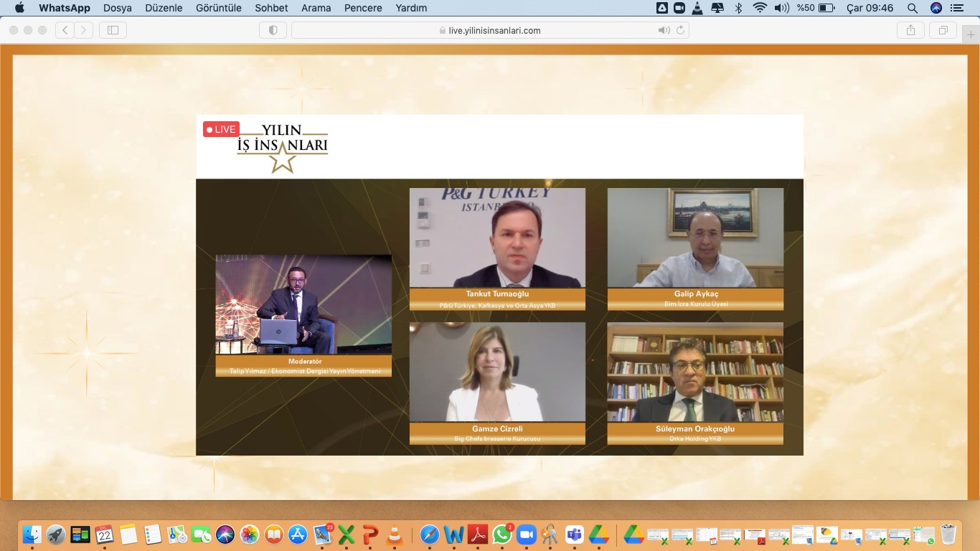Click the live.yilinisinsanlari.com address field
Screen dimensions: 980x551
click(490, 30)
